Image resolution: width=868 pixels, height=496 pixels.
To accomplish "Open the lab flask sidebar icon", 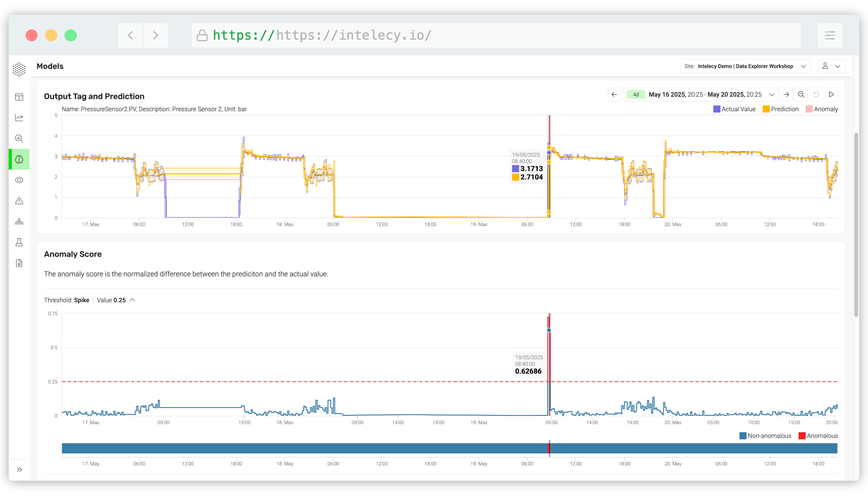I will (x=19, y=242).
